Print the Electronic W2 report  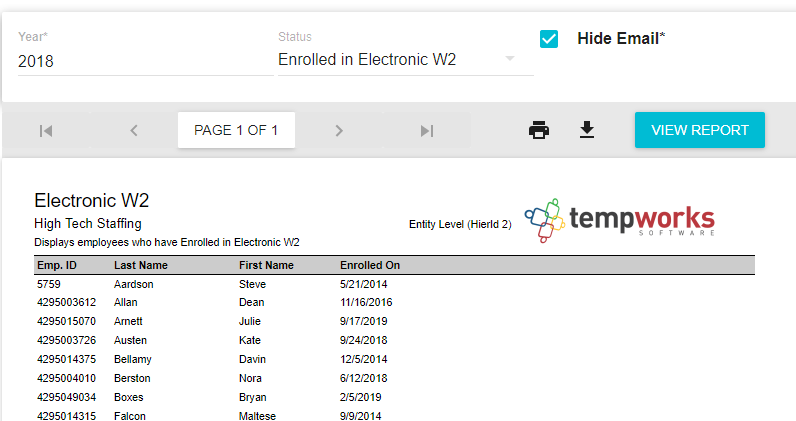click(x=539, y=130)
